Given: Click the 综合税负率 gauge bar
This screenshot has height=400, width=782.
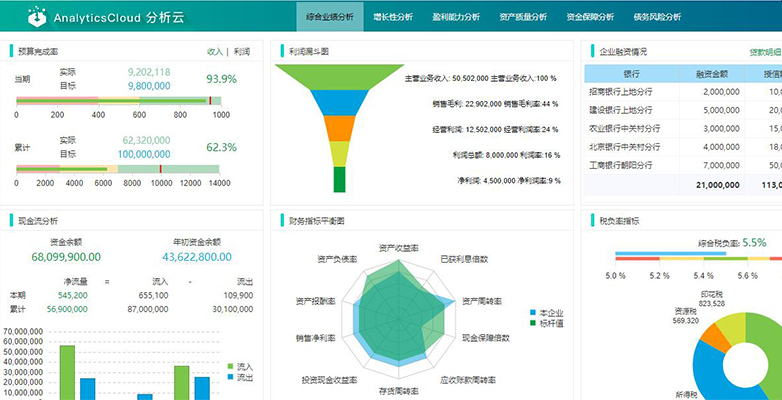Looking at the screenshot, I should [x=698, y=256].
